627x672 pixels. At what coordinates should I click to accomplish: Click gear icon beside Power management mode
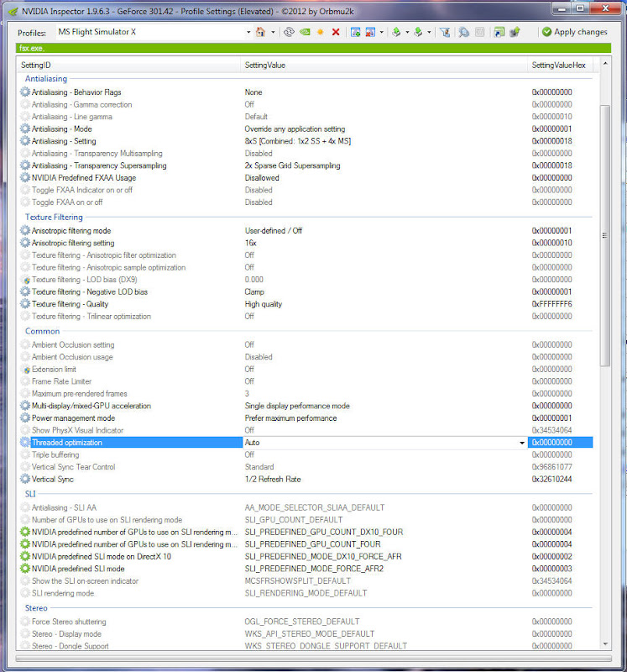tap(25, 417)
